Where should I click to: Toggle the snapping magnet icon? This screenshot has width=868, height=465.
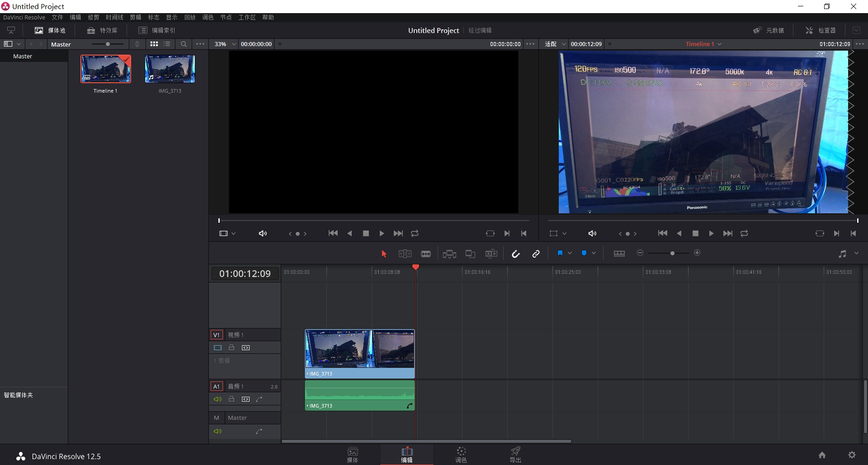coord(515,254)
